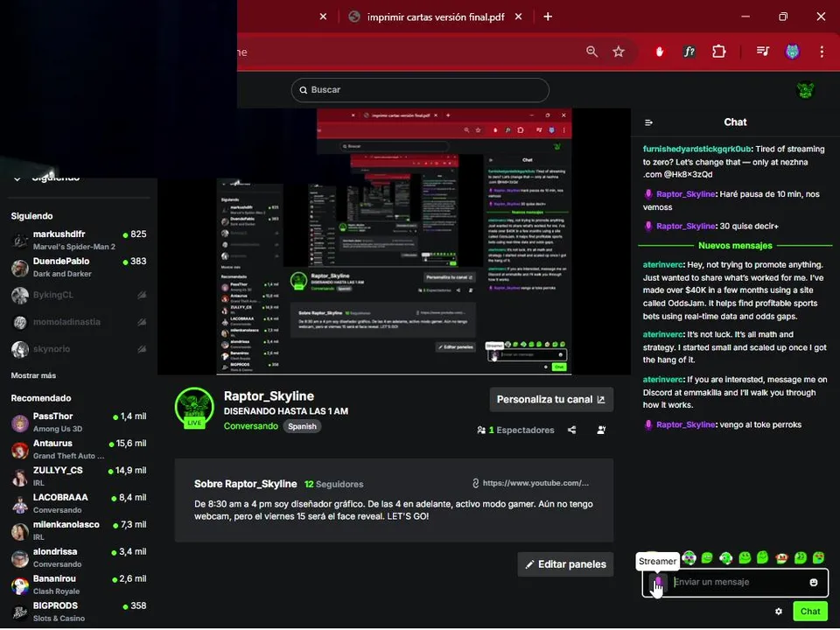The width and height of the screenshot is (840, 630).
Task: Open the LACOBRAAA channel avatar
Action: point(20,505)
